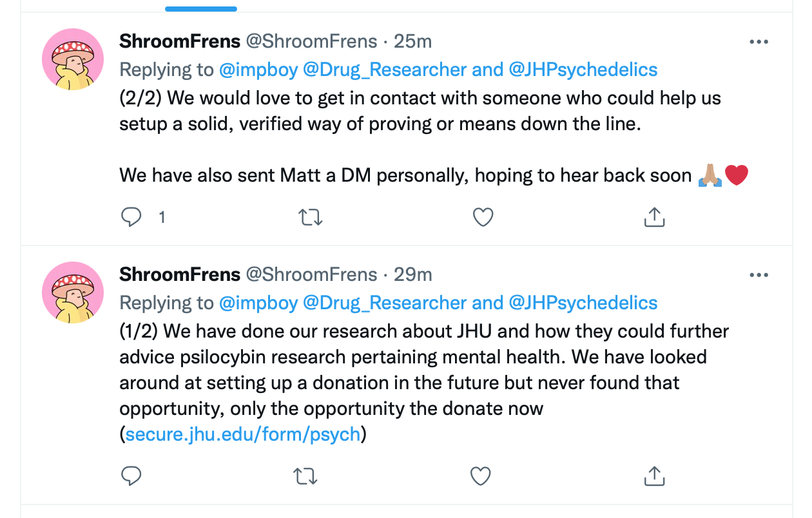The height and width of the screenshot is (518, 812).
Task: Open @JHPsychedelics mention in 29m tweet
Action: click(x=583, y=303)
